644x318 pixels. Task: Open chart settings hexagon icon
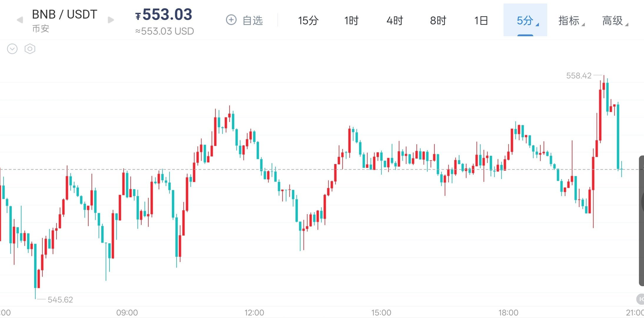[30, 49]
